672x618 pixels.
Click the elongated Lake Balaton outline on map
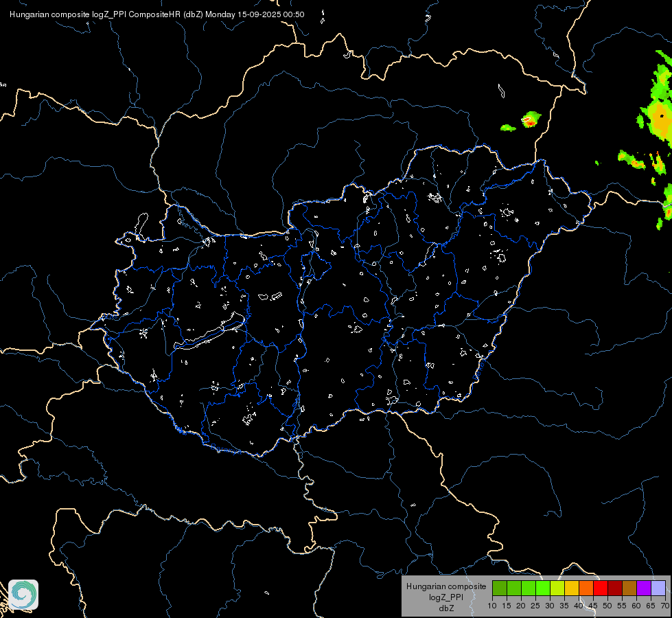click(210, 332)
